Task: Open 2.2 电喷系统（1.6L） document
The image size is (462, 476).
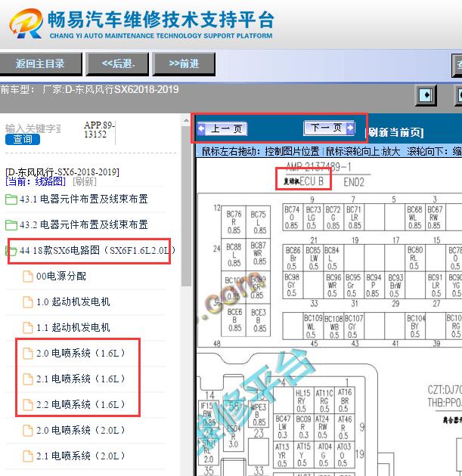Action: (80, 405)
